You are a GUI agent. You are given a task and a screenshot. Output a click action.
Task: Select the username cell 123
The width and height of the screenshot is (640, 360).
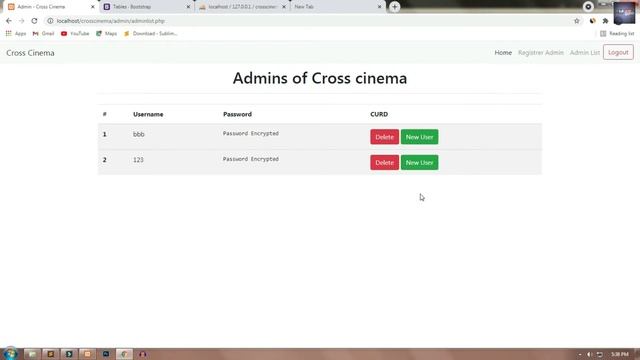click(x=138, y=160)
